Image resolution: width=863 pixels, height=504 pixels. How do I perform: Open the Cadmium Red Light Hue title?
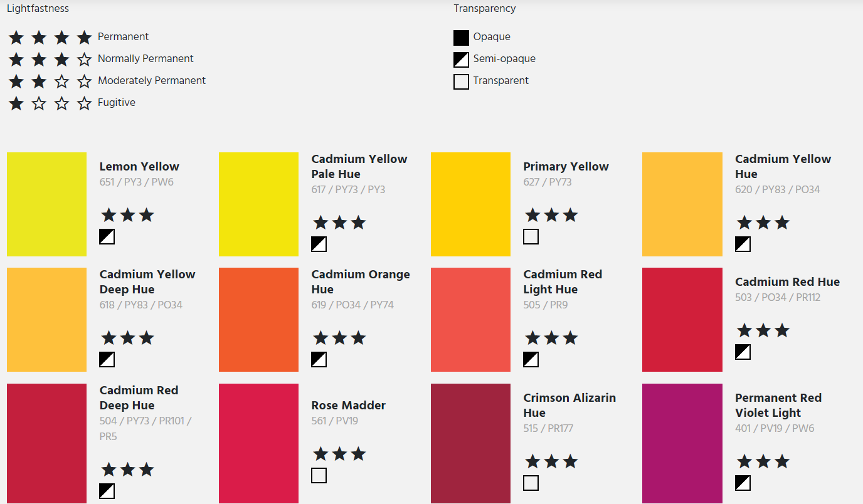562,281
